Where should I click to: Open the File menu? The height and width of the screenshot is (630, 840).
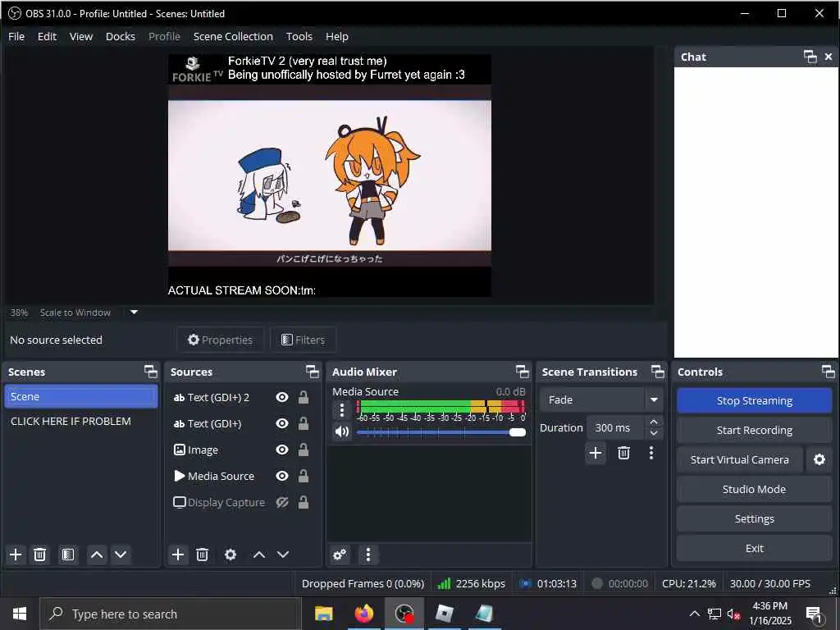click(x=16, y=36)
